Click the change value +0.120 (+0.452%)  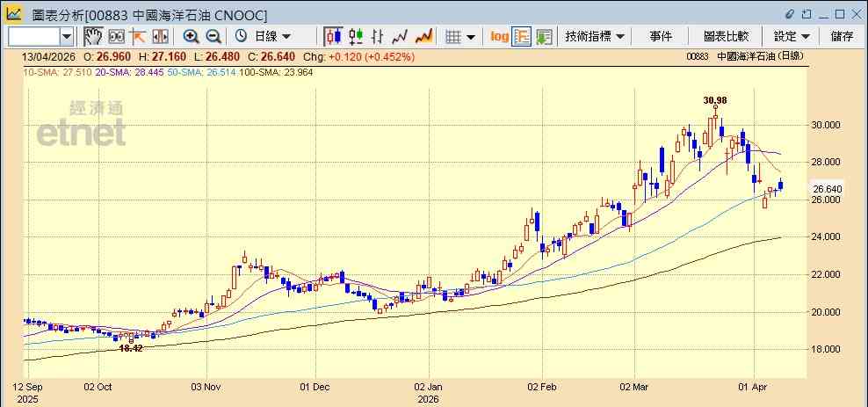(371, 56)
